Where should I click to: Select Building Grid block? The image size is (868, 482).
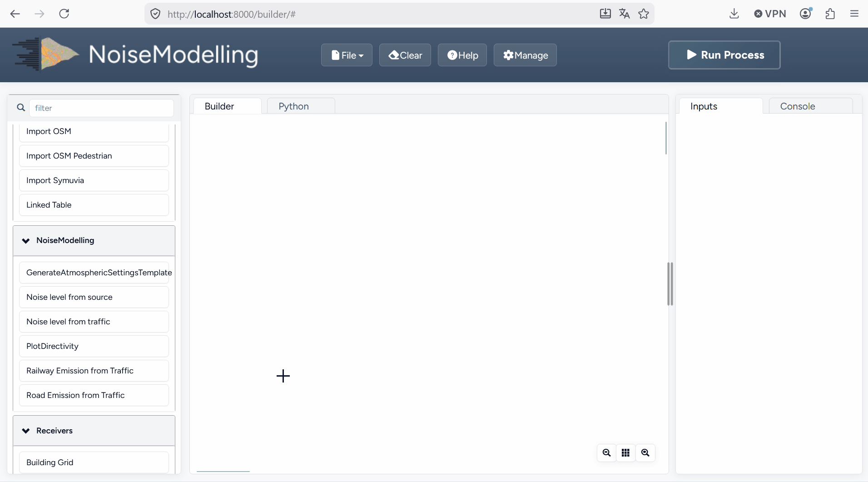[94, 462]
